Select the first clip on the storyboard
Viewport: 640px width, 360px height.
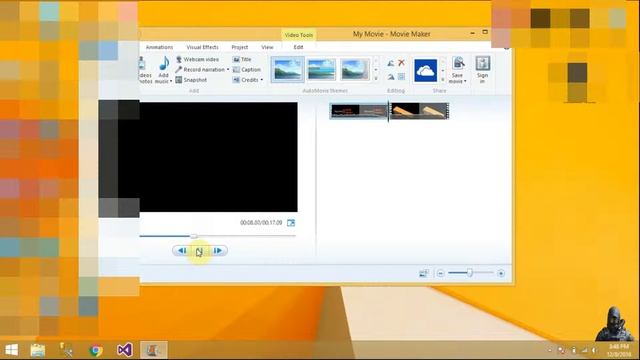click(359, 111)
